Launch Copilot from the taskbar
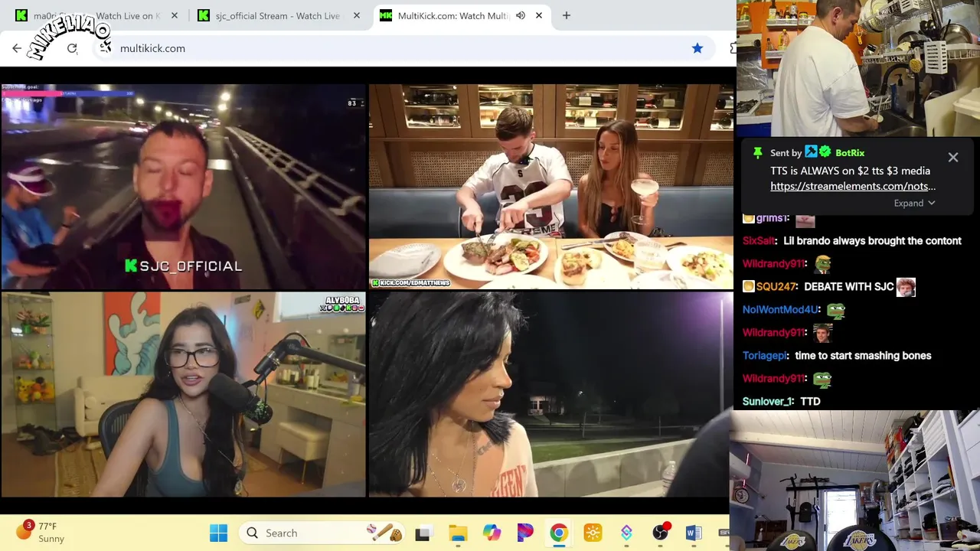 [x=492, y=533]
